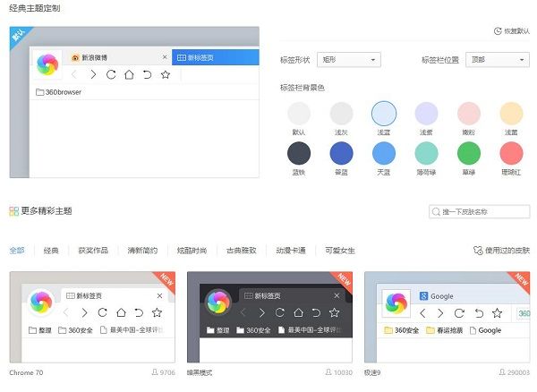Click the star favorite icon in the classic theme preview

[166, 74]
